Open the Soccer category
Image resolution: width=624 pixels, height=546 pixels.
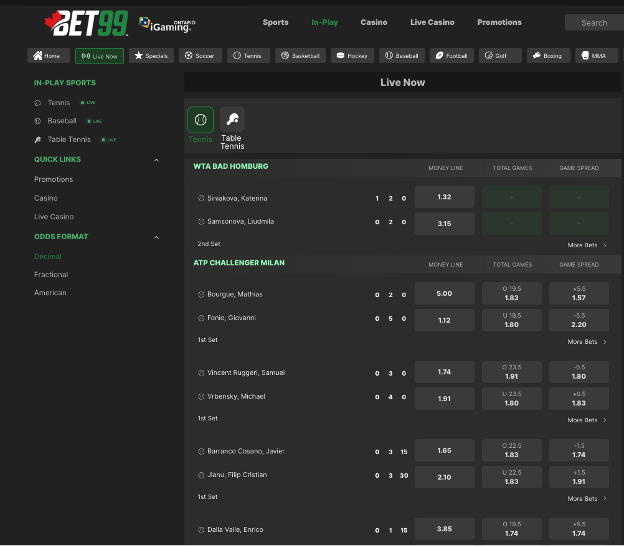[x=200, y=56]
